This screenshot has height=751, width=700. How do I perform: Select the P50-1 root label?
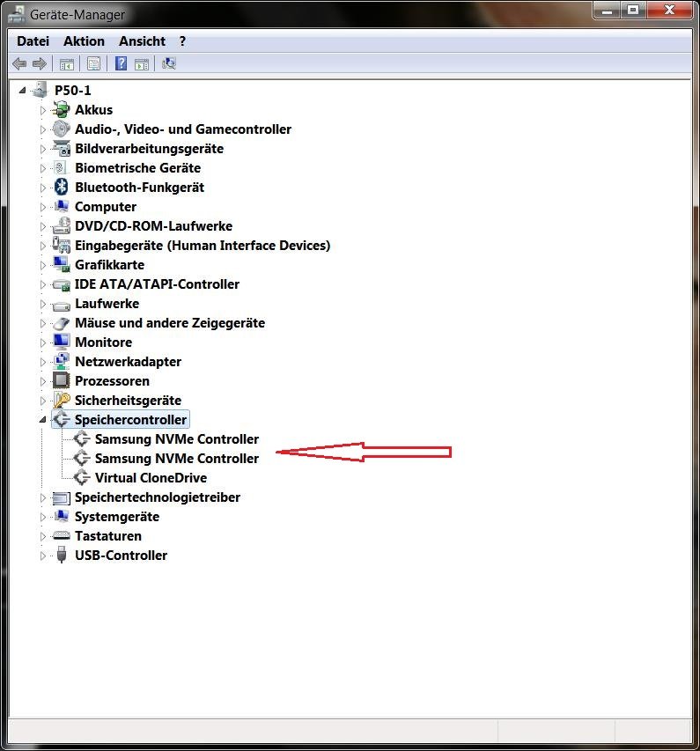[x=73, y=90]
